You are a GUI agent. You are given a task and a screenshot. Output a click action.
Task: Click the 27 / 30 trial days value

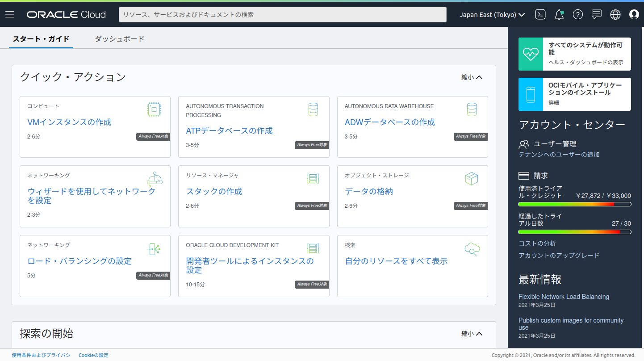[621, 223]
